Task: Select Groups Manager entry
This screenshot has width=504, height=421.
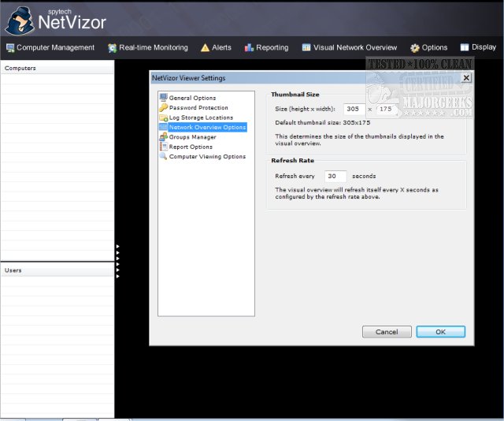Action: pyautogui.click(x=192, y=137)
